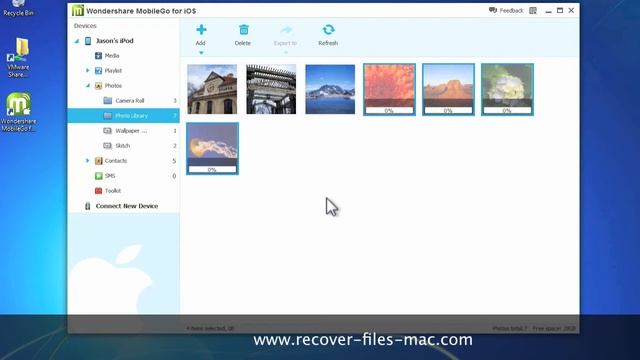
Task: Click the Wallpaper album icon
Action: pyautogui.click(x=108, y=131)
